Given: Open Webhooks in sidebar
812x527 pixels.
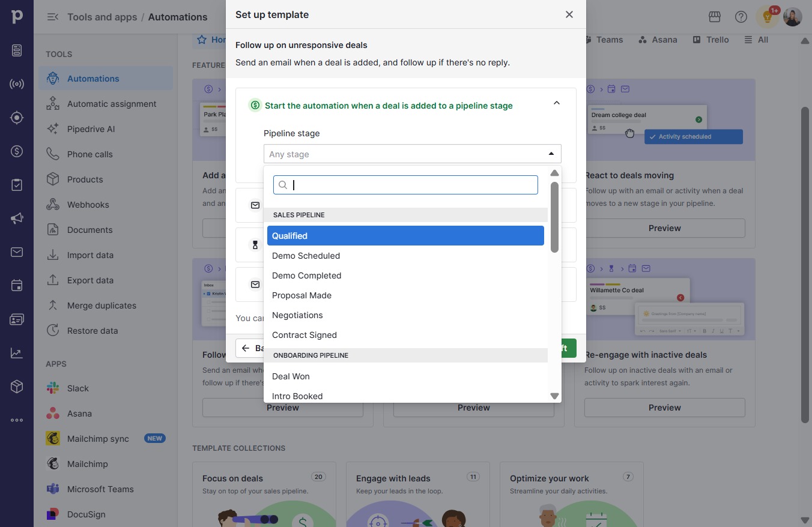Looking at the screenshot, I should point(106,205).
